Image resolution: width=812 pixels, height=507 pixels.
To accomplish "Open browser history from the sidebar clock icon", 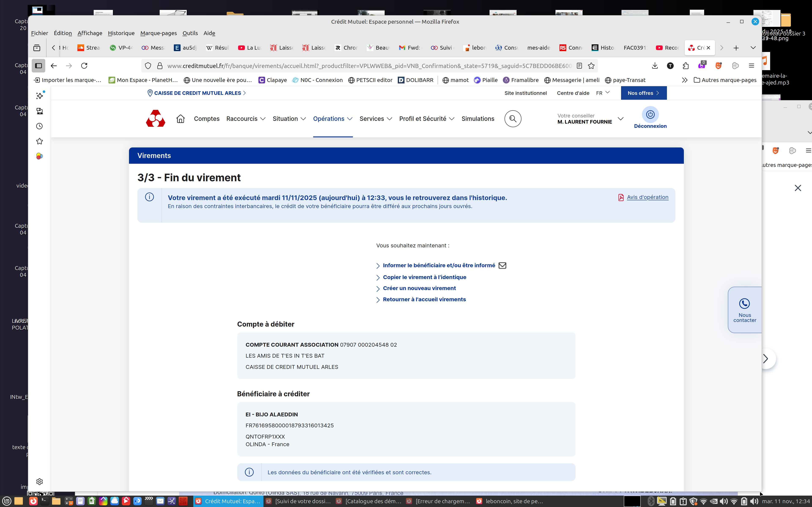I will tap(40, 126).
